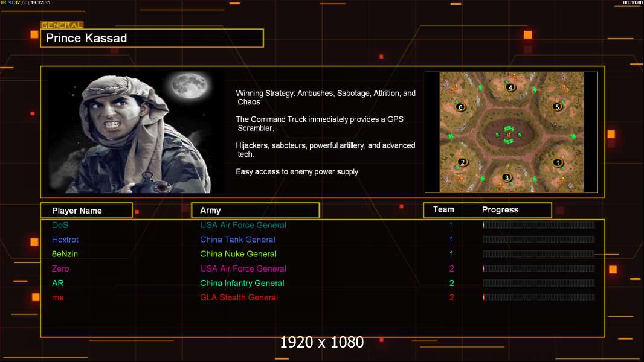Screen dimensions: 644x362
Task: Click the 19:32:35 clock readout
Action: click(x=40, y=2)
